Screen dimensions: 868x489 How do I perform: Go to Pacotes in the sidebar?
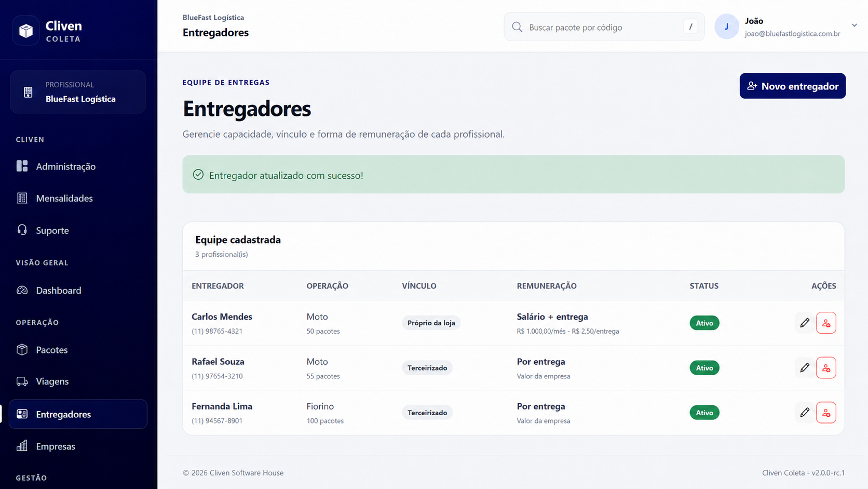(78, 350)
